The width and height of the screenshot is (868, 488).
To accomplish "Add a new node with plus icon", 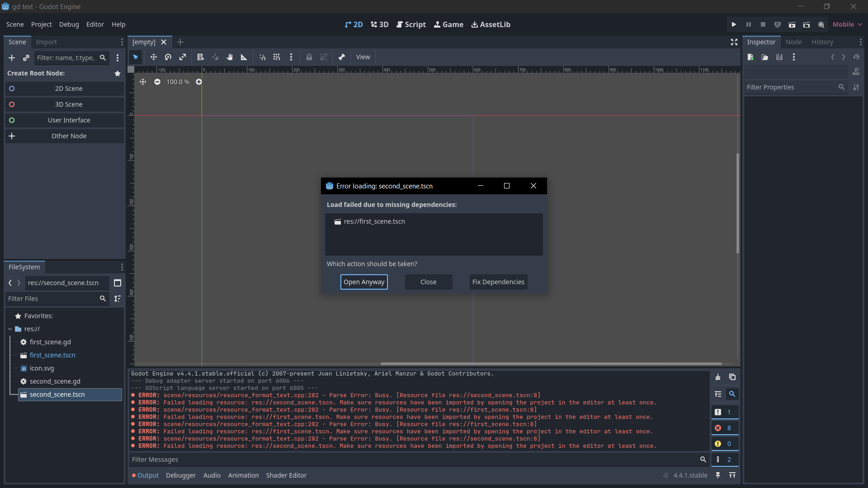I will pos(12,58).
